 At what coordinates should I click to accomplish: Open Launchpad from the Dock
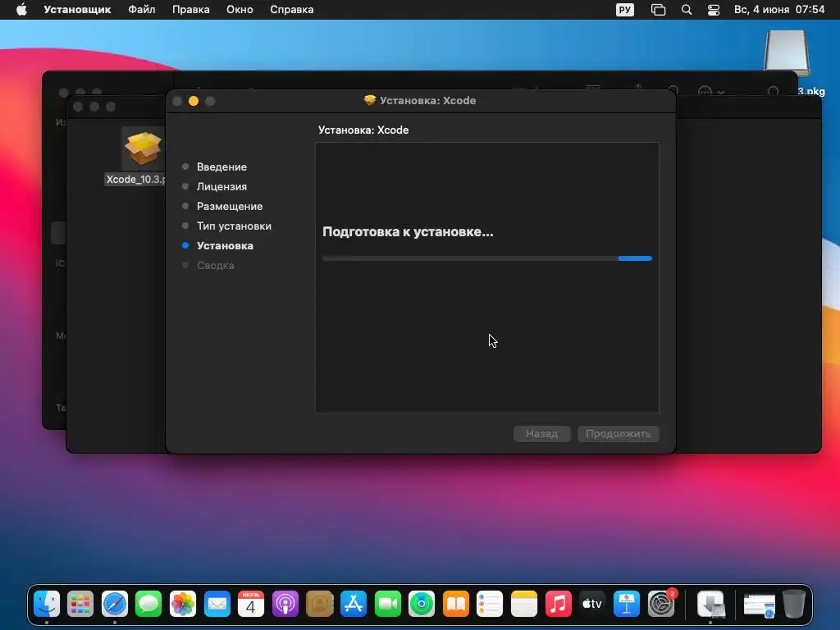80,605
